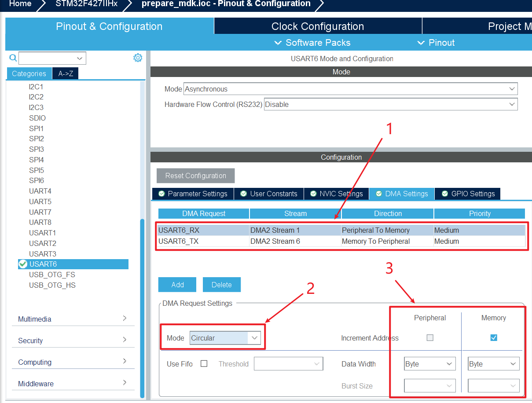Select the USART6_TX DMA request row
Viewport: 532px width, 403px height.
click(x=341, y=241)
